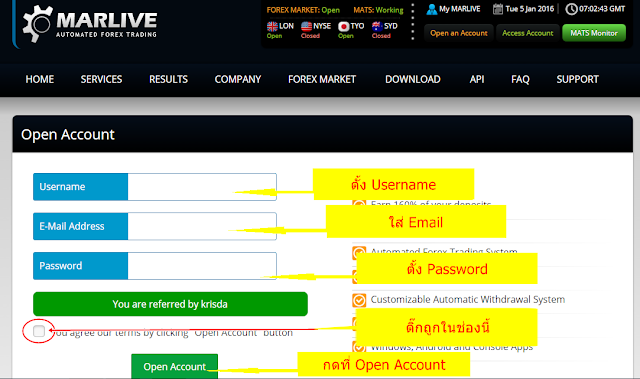Go to the DOWNLOAD page
The width and height of the screenshot is (640, 379).
click(413, 79)
